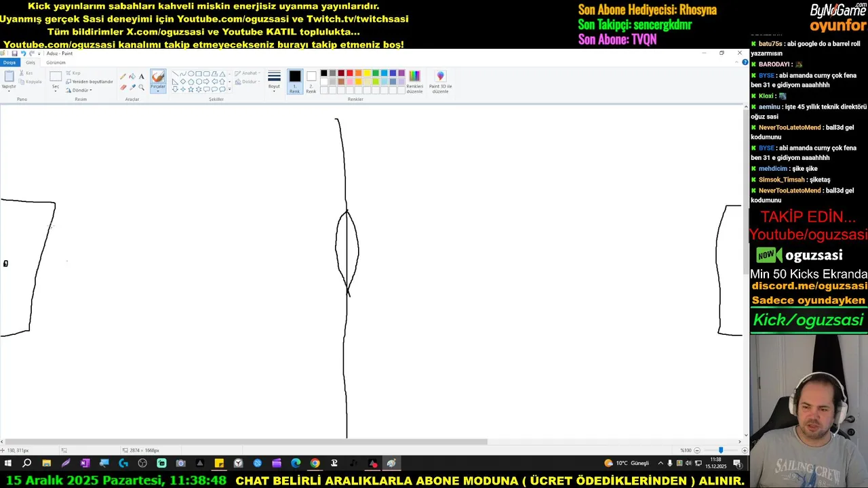Open taskbar Search magnifier

pyautogui.click(x=27, y=464)
